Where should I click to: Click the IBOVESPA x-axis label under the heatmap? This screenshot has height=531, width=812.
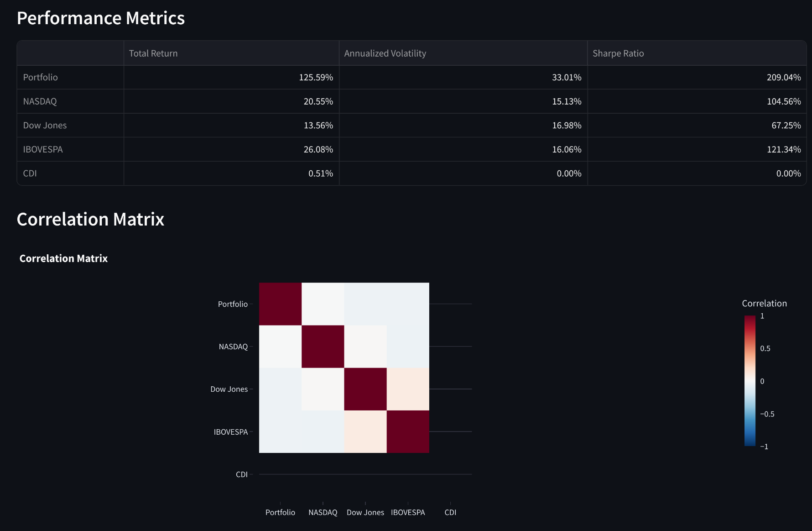408,512
